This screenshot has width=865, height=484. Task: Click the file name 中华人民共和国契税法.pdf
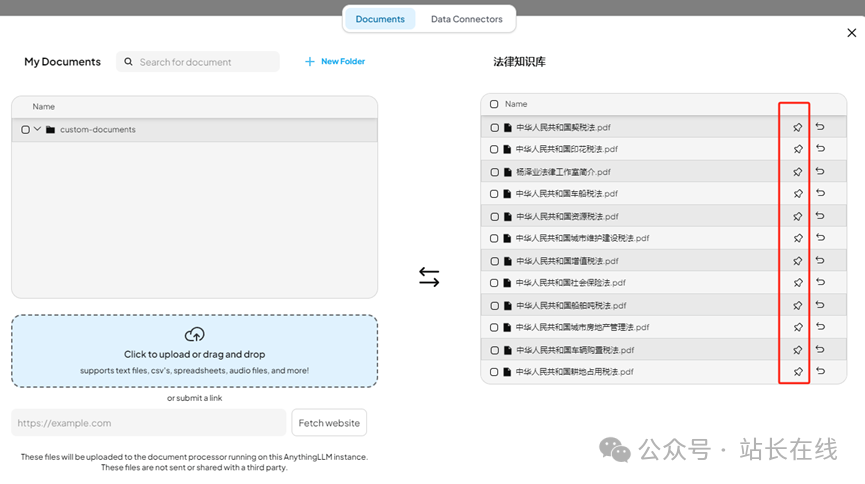(563, 127)
